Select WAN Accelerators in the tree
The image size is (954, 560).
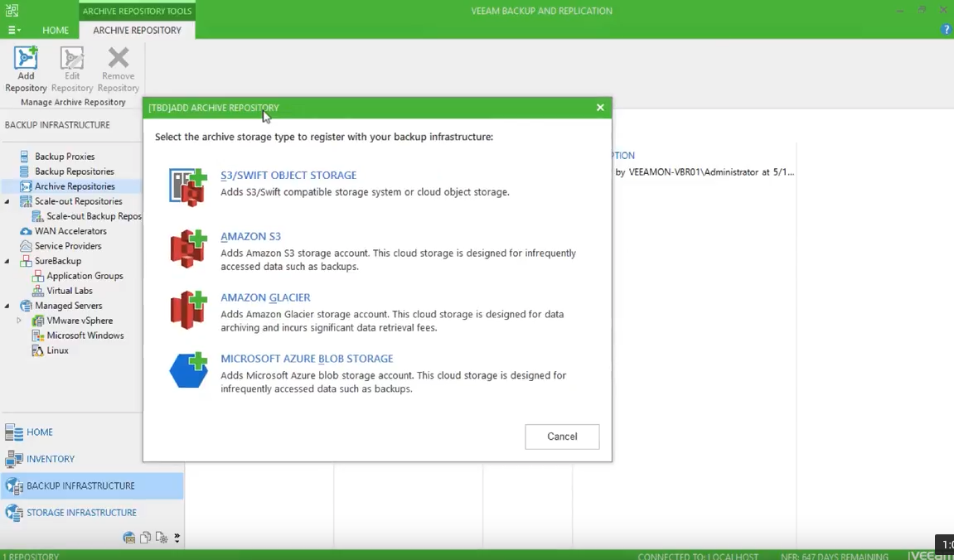coord(70,231)
